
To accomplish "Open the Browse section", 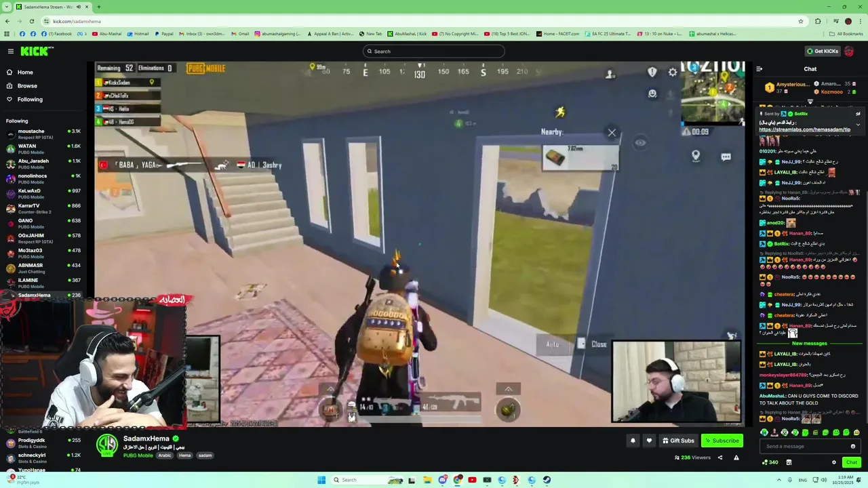I will point(27,86).
